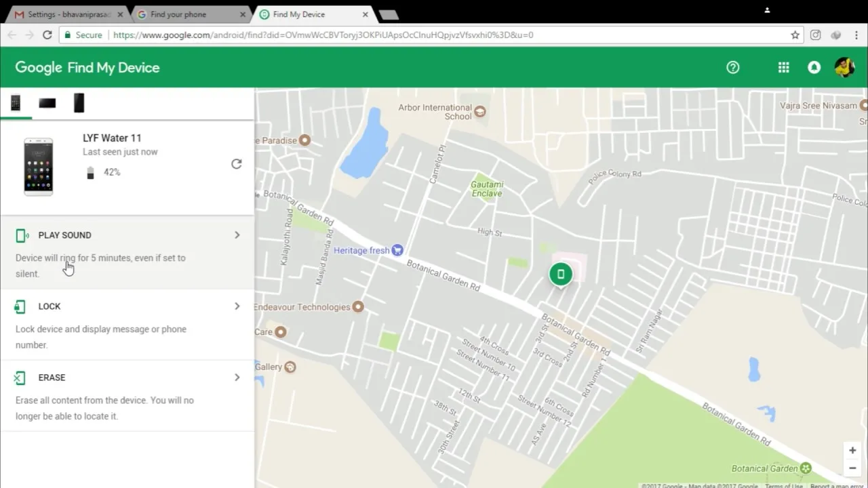This screenshot has width=868, height=488.
Task: Expand the Play Sound option chevron
Action: click(237, 235)
